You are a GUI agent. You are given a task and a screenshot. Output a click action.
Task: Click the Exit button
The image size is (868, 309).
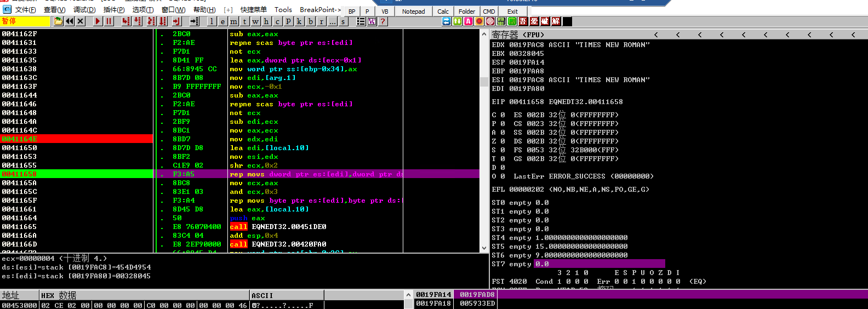pyautogui.click(x=512, y=12)
